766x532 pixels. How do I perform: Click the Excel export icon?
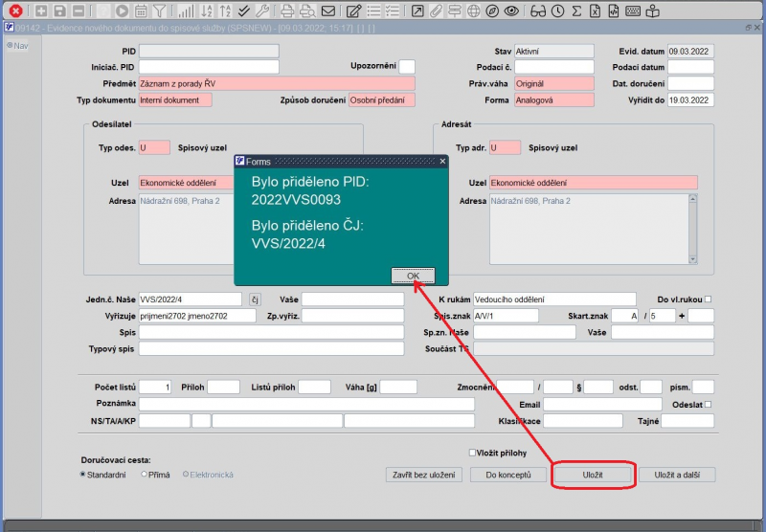pyautogui.click(x=595, y=11)
